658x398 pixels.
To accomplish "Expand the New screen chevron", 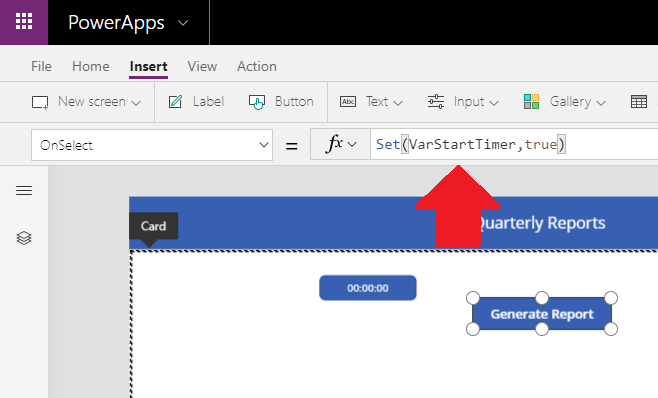I will (x=136, y=103).
